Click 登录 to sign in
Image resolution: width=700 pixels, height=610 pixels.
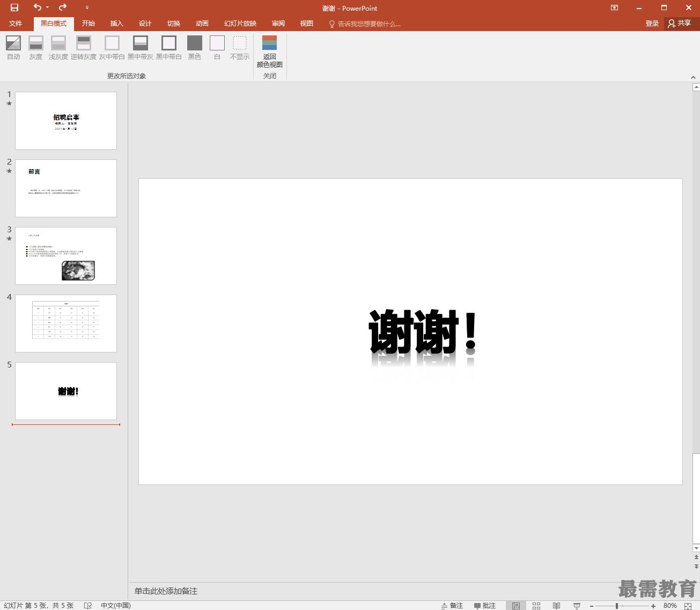[652, 24]
